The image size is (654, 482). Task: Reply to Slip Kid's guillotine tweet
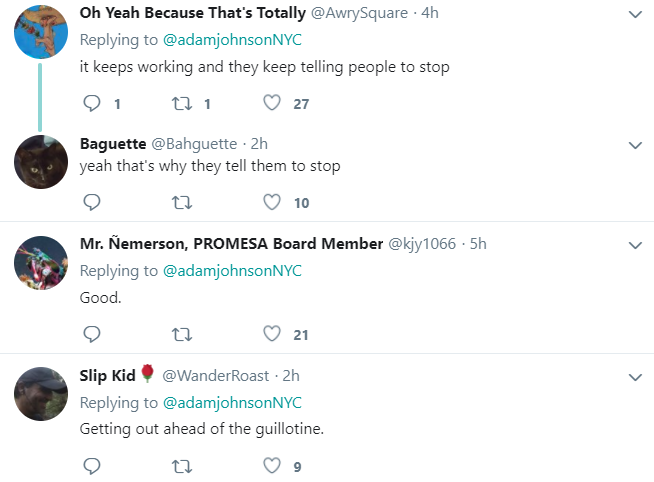[x=92, y=466]
